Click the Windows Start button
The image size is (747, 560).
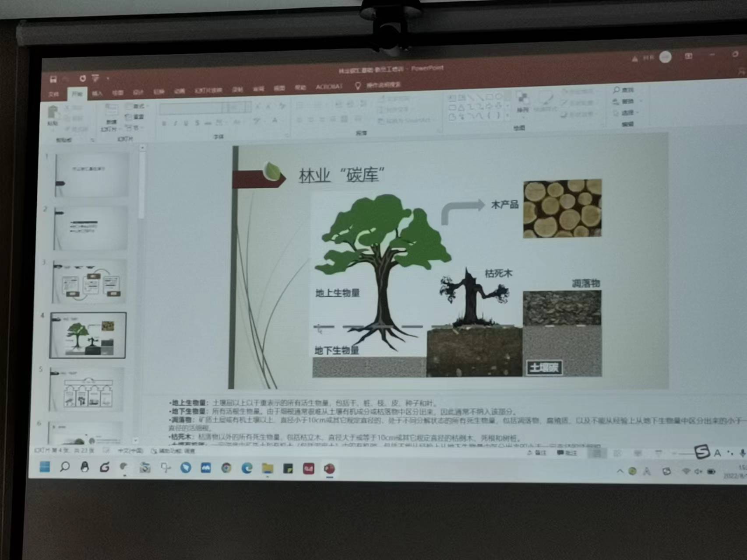pyautogui.click(x=45, y=467)
